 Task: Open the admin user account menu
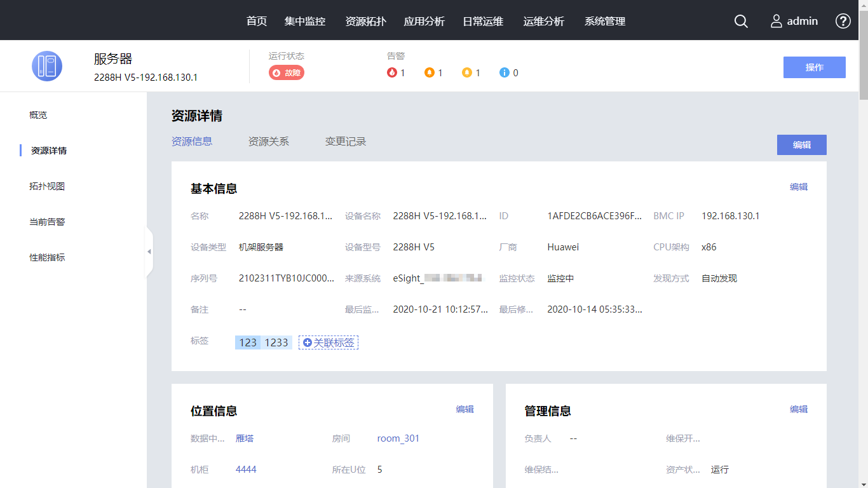click(794, 21)
